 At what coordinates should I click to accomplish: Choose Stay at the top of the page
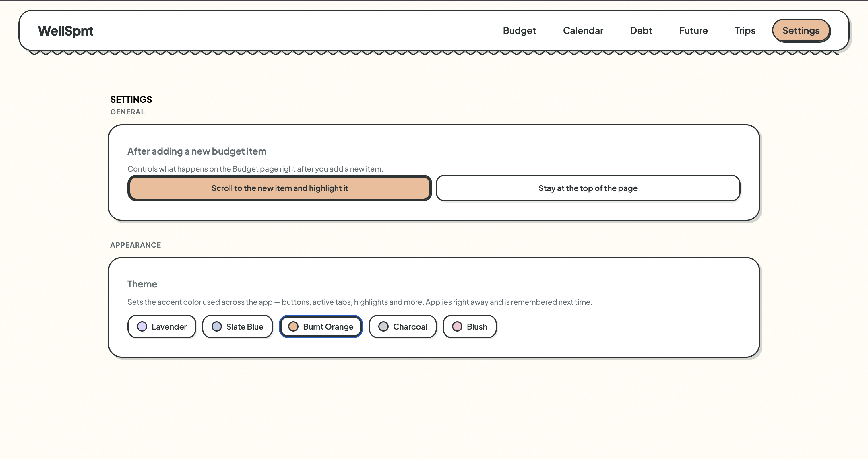click(x=588, y=188)
